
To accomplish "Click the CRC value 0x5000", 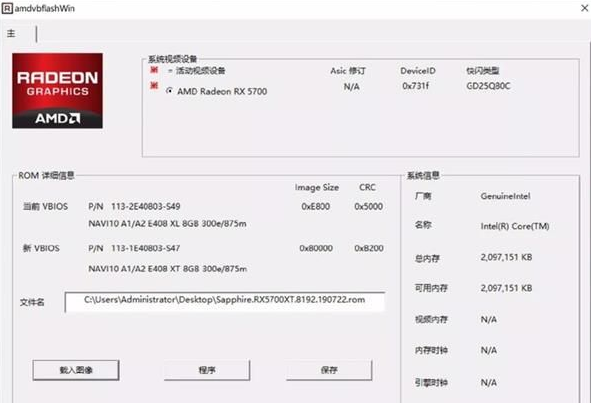I will tap(369, 207).
